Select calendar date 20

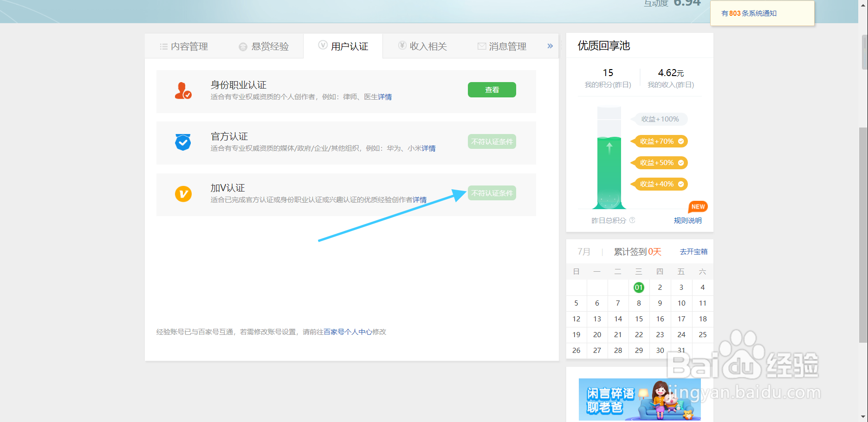(x=597, y=335)
